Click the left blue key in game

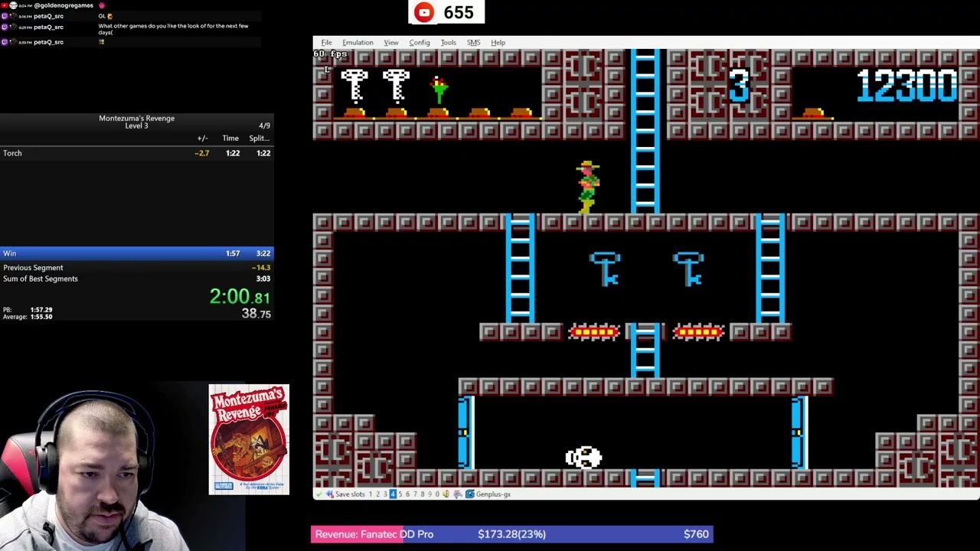coord(606,269)
